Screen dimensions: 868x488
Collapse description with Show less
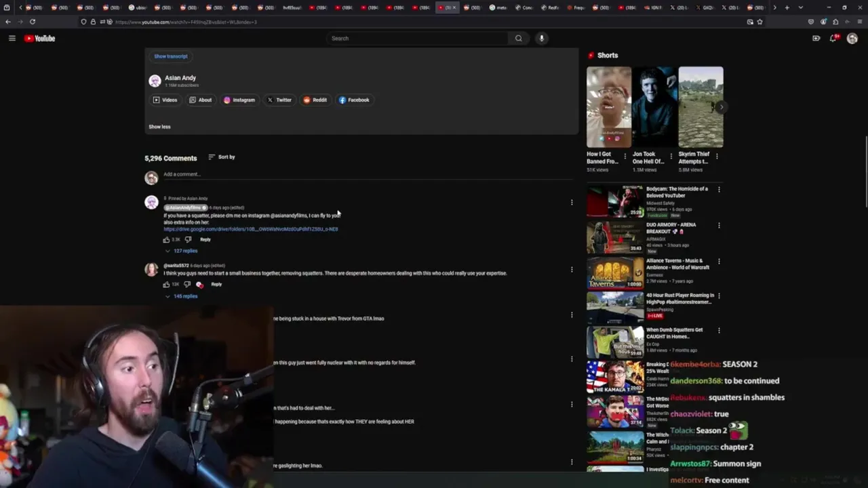(159, 127)
